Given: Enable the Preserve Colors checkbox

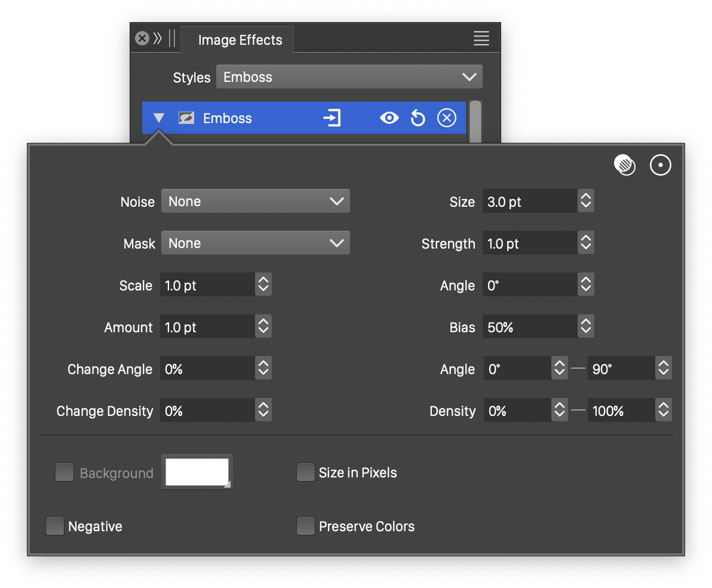Looking at the screenshot, I should 306,526.
